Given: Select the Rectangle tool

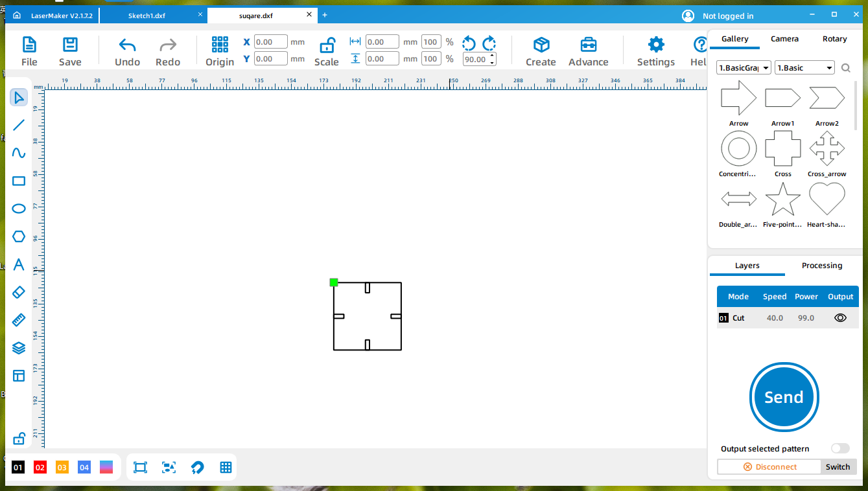Looking at the screenshot, I should [19, 181].
